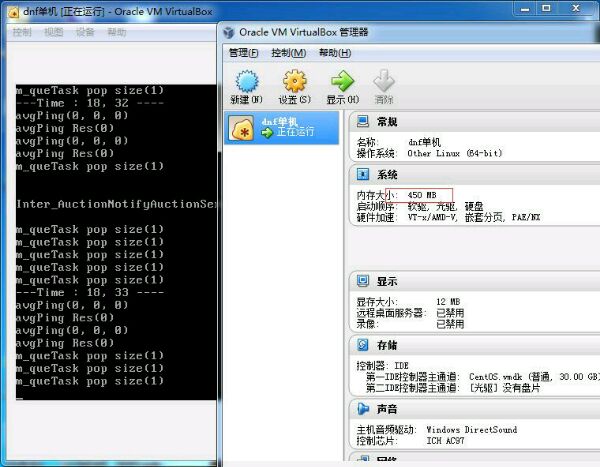Screen dimensions: 600x467
Task: Open 控制 menu in dnf单机 VM window
Action: coord(22,32)
